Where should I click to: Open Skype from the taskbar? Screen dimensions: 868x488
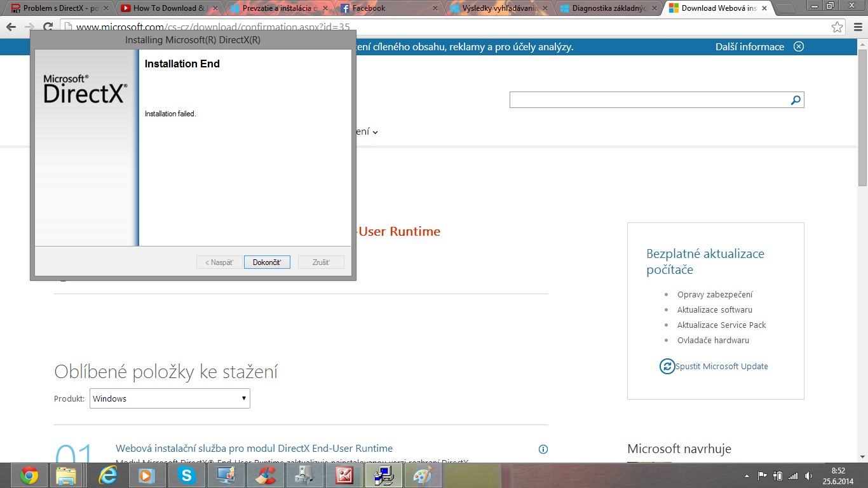click(186, 475)
